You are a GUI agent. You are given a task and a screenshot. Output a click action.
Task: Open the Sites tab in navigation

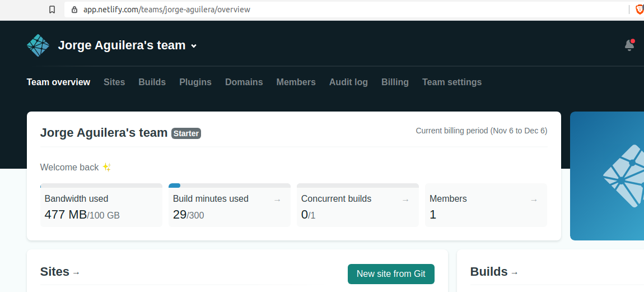coord(114,82)
